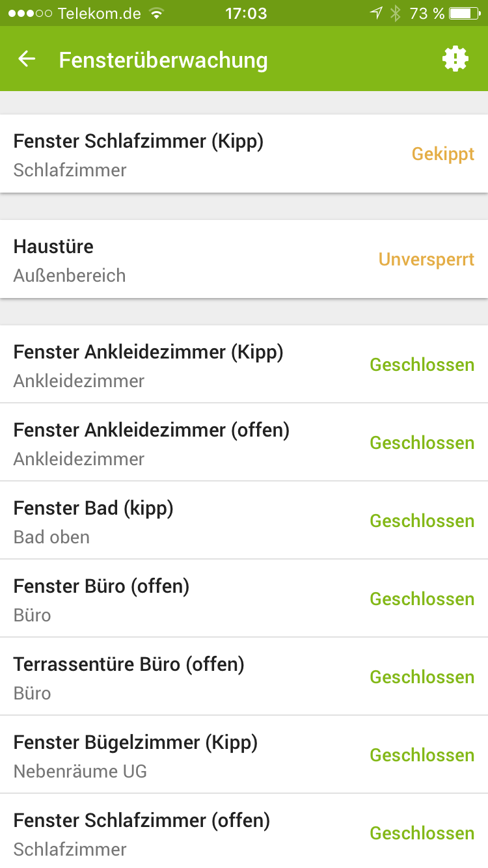Viewport: 488px width, 868px height.
Task: Tap the Fensterüberwachung header title
Action: (x=163, y=60)
